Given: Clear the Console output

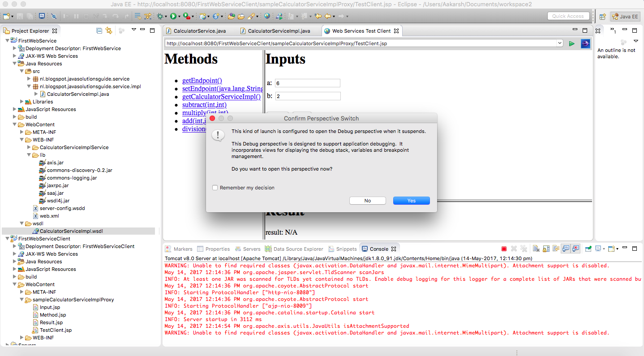Looking at the screenshot, I should tap(536, 249).
